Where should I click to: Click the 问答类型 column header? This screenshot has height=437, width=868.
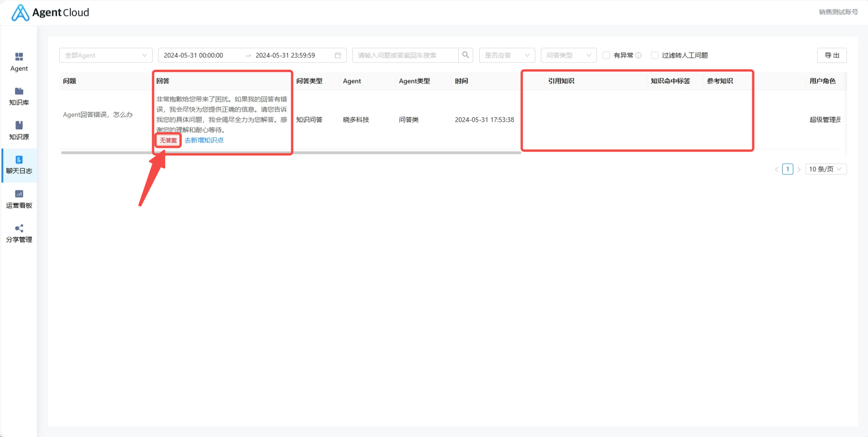click(309, 81)
